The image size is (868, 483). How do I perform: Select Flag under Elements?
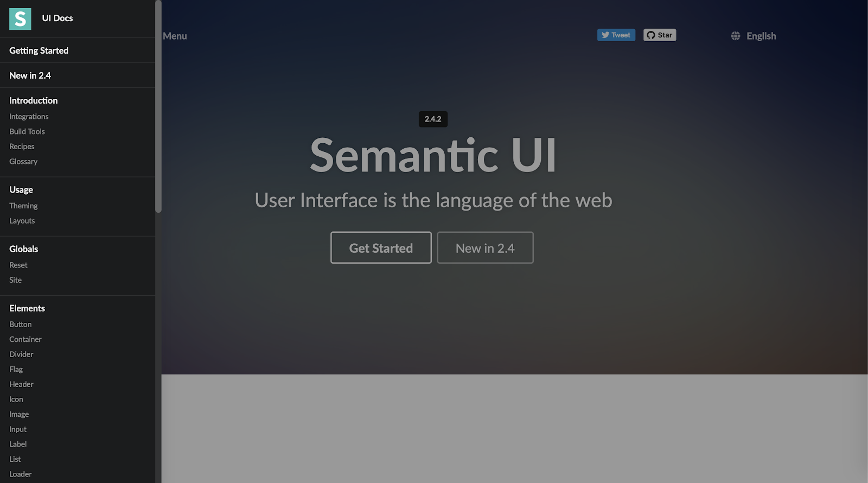pyautogui.click(x=16, y=370)
